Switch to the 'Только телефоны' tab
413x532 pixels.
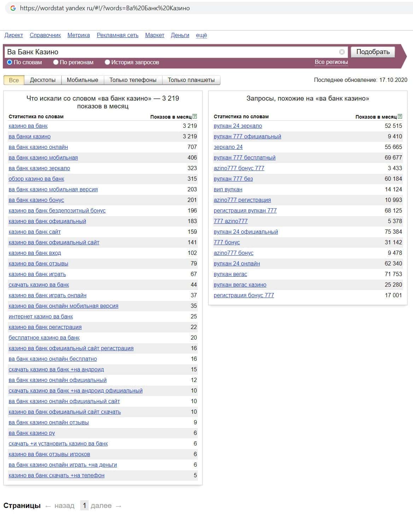point(133,80)
